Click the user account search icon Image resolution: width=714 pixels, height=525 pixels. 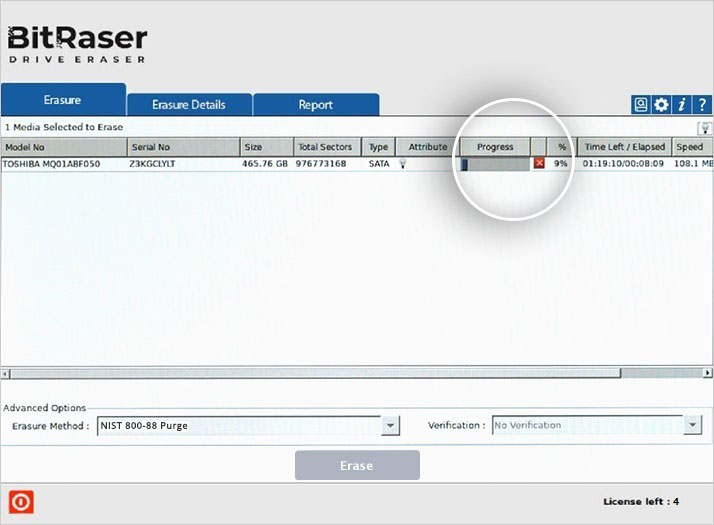click(641, 105)
